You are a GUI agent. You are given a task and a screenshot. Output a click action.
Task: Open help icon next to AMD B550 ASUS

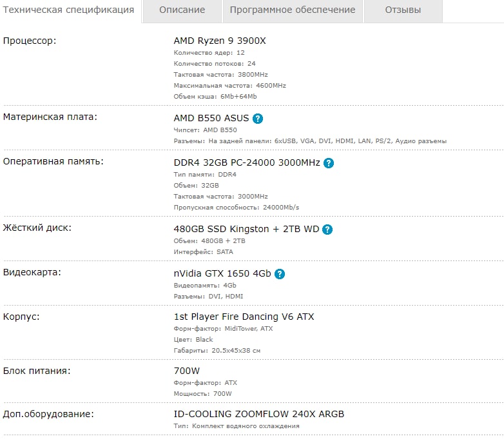[257, 119]
